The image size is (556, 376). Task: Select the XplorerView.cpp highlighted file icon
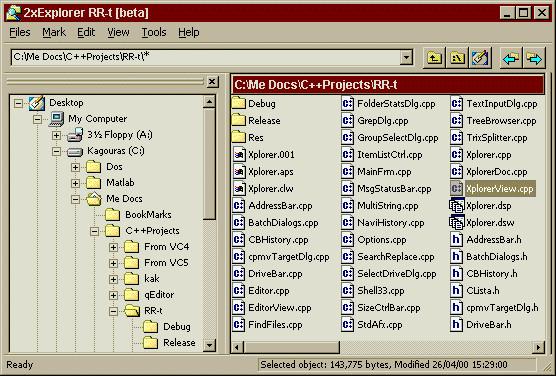pyautogui.click(x=456, y=188)
